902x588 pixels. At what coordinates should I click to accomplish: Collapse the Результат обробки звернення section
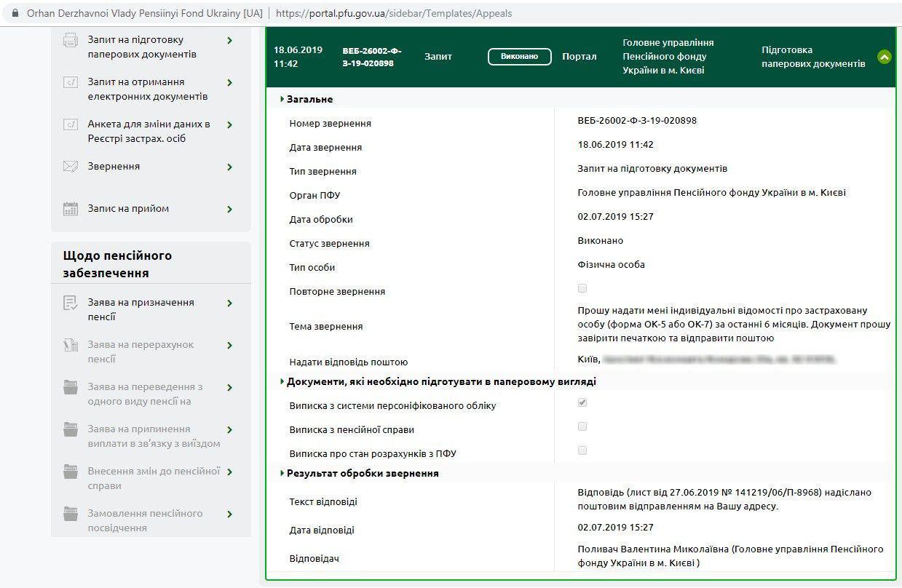point(282,473)
